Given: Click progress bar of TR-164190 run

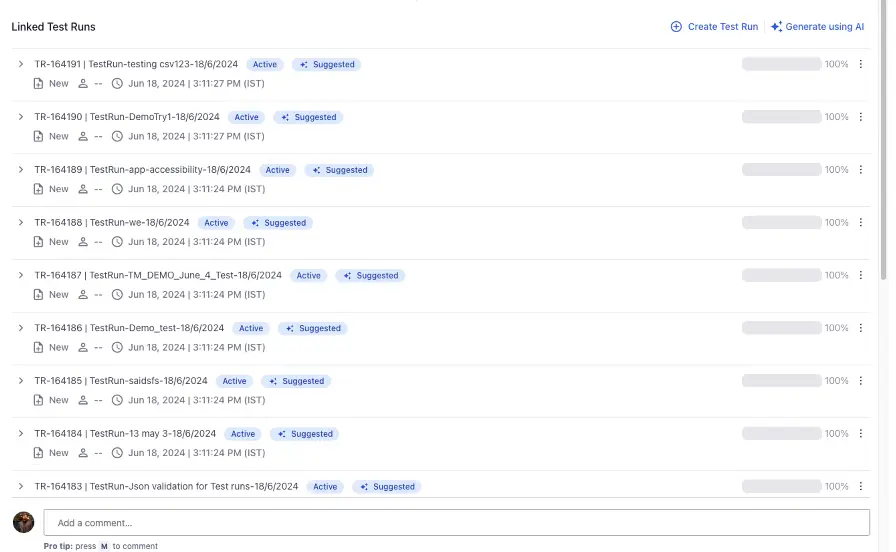Looking at the screenshot, I should click(781, 117).
